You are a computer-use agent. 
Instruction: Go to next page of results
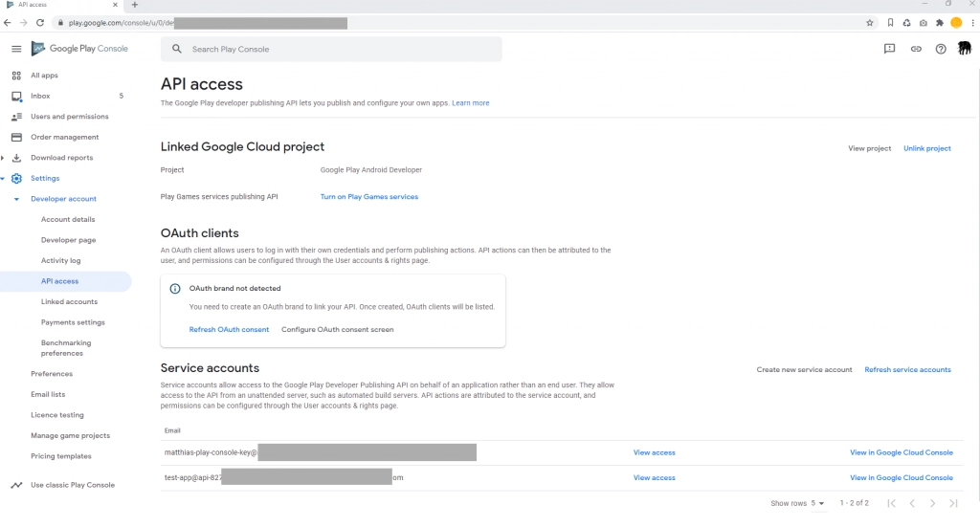tap(932, 503)
